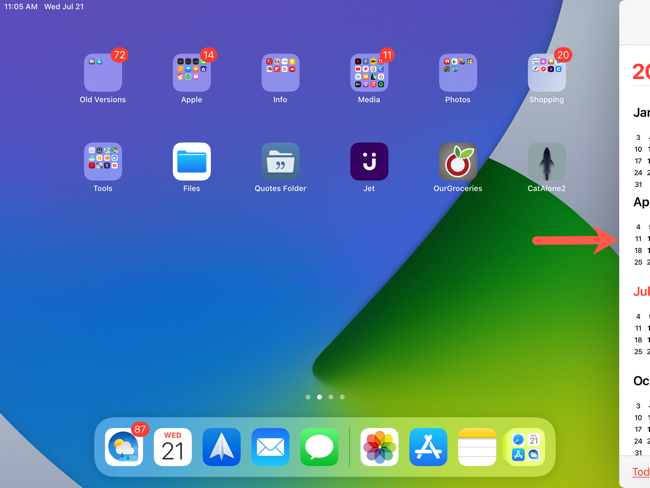This screenshot has width=650, height=488.
Task: Open the Old Versions folder
Action: pos(103,73)
